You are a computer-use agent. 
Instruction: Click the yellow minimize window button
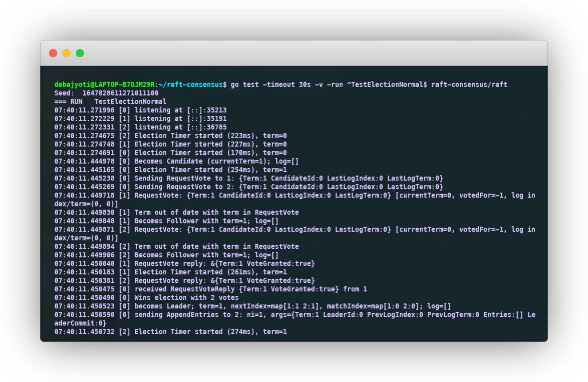coord(66,53)
